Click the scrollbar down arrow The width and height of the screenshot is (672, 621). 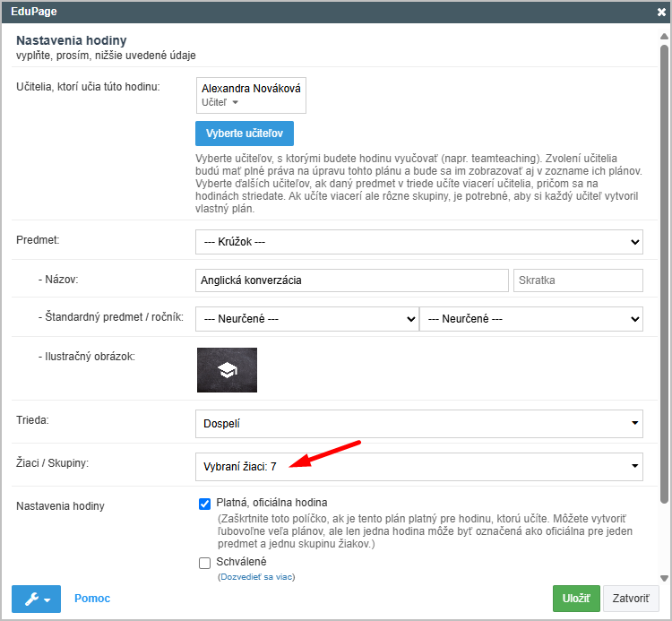664,578
